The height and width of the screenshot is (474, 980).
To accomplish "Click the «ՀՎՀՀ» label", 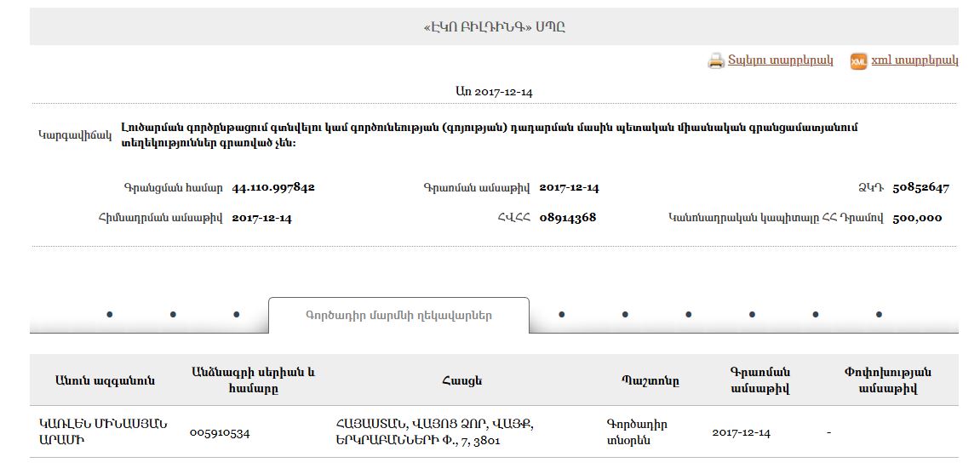I will point(513,218).
